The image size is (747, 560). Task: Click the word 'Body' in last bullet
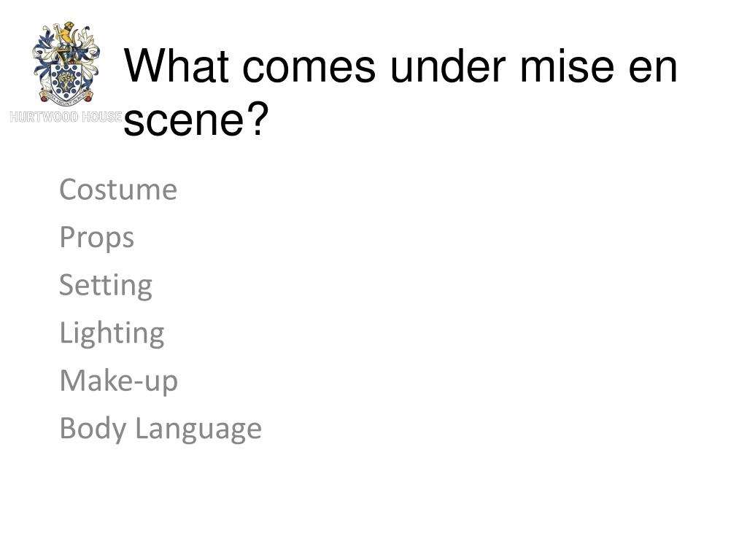(93, 428)
